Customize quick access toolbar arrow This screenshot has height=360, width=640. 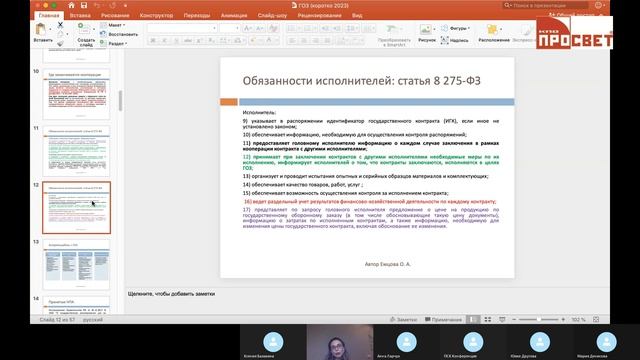(x=125, y=5)
